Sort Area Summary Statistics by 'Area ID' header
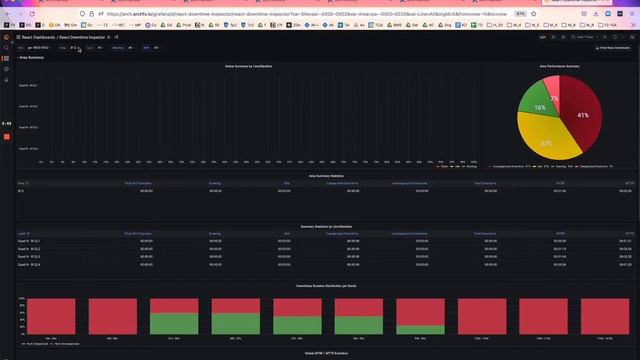The width and height of the screenshot is (640, 360). (x=23, y=183)
